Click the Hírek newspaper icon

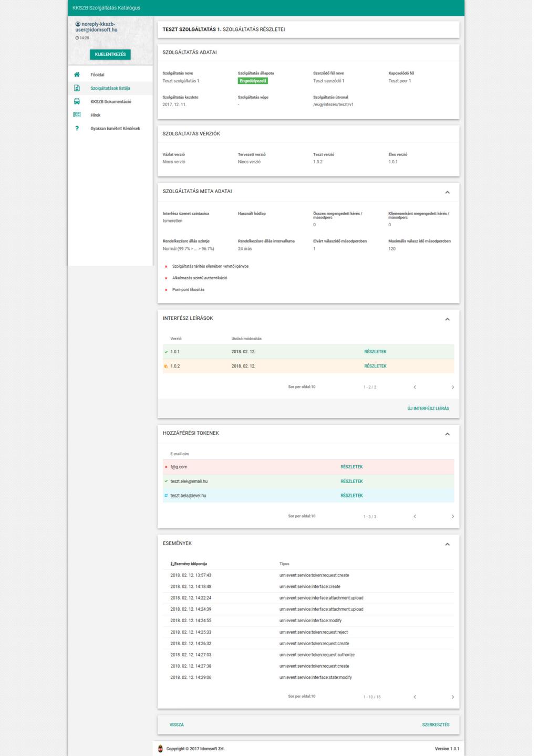click(77, 114)
